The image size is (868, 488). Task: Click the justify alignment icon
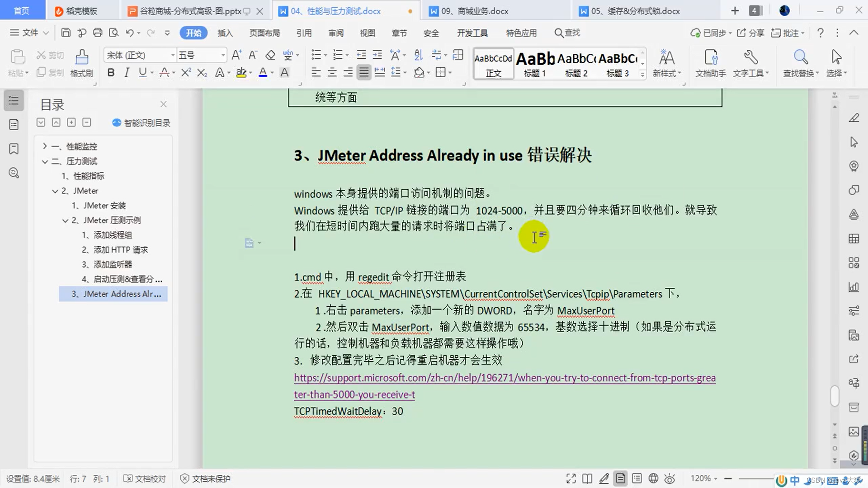coord(364,72)
